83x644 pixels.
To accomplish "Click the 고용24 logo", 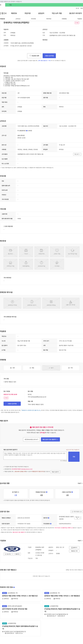I will tap(3, 13).
